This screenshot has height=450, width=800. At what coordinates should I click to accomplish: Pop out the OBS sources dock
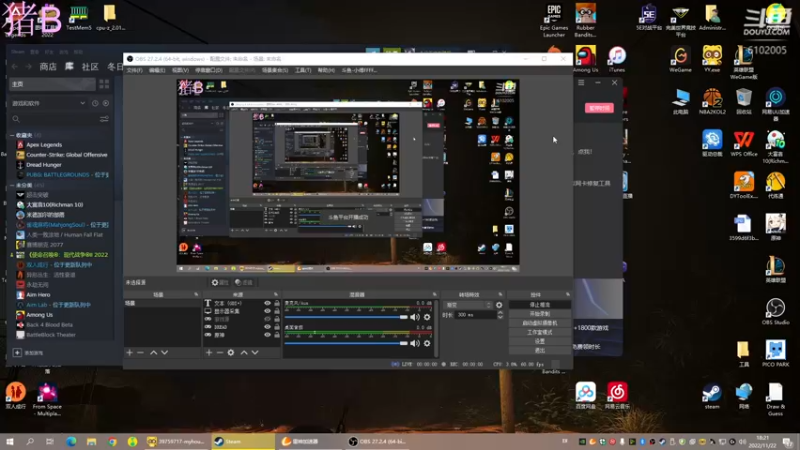[x=276, y=294]
